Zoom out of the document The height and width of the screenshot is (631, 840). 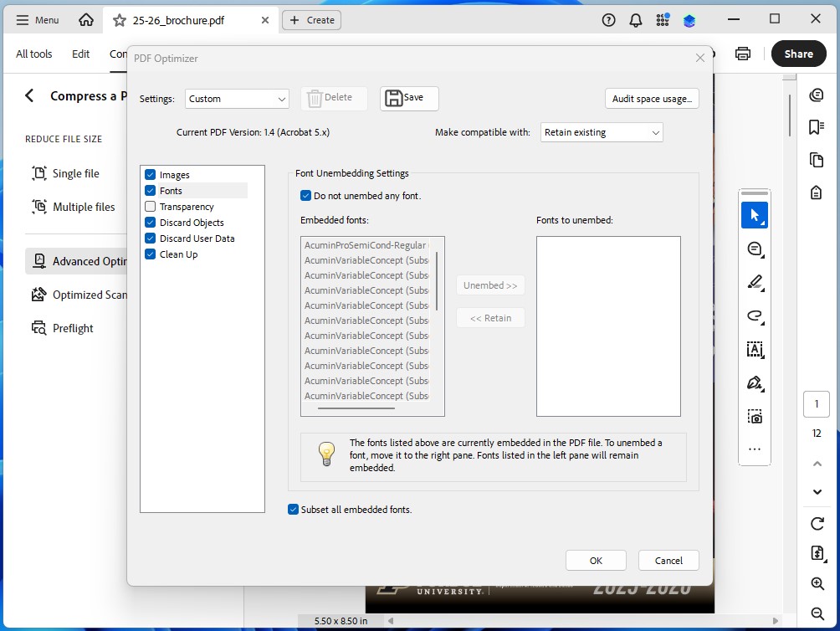click(817, 613)
